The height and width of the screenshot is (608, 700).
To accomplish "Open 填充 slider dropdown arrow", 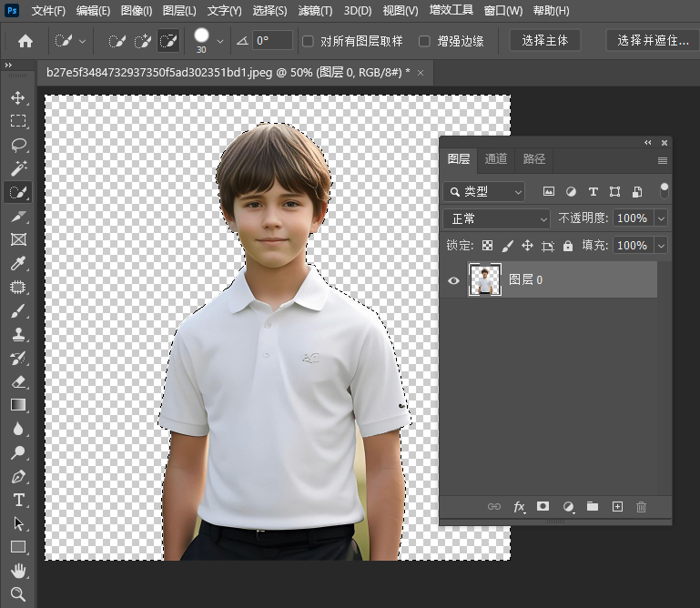I will point(661,246).
